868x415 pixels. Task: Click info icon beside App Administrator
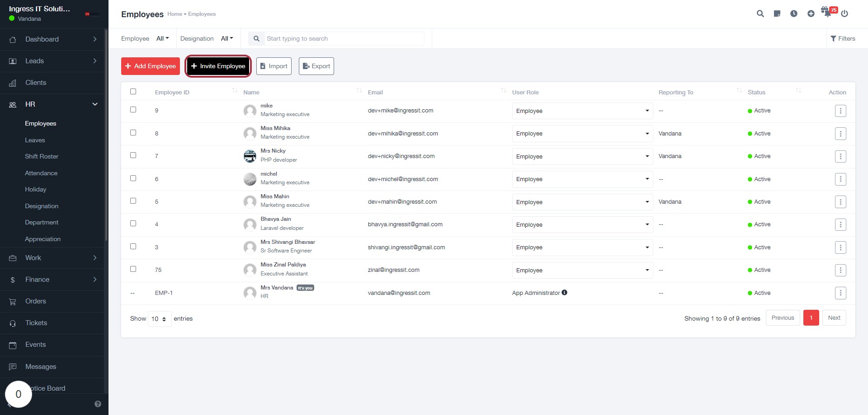[x=564, y=293]
